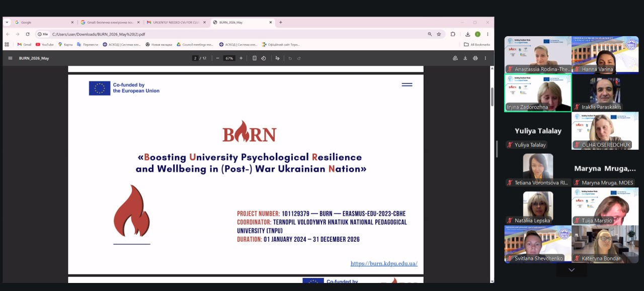This screenshot has height=291, width=644.
Task: Select Tuija Marstio video tile
Action: coord(605,206)
